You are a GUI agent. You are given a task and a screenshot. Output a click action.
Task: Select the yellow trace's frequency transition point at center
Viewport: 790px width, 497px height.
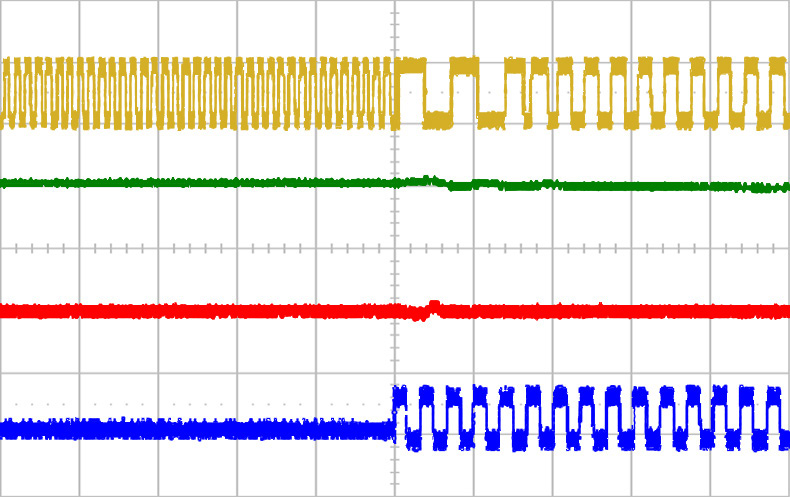coord(396,93)
